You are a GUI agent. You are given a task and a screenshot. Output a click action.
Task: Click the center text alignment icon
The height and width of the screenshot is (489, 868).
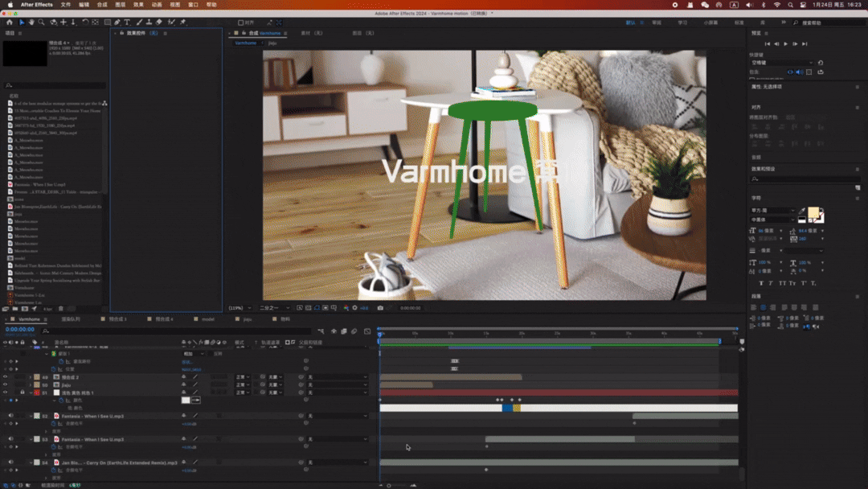764,307
